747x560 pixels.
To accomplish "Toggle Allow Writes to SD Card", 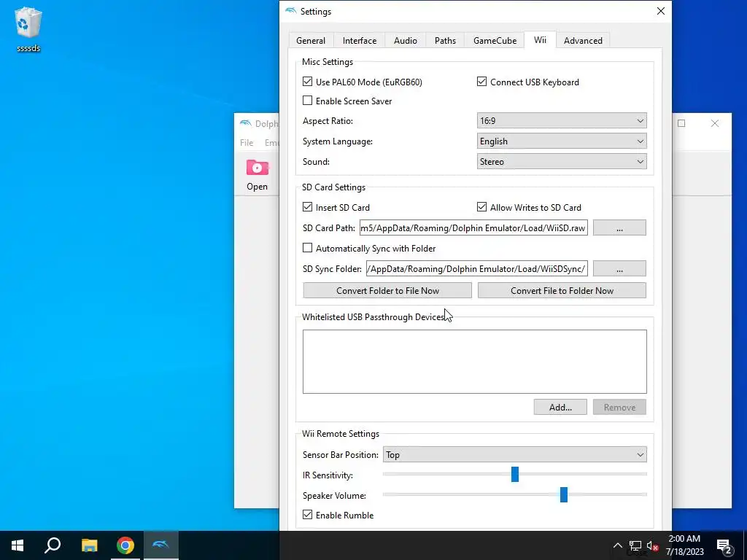I will point(481,206).
